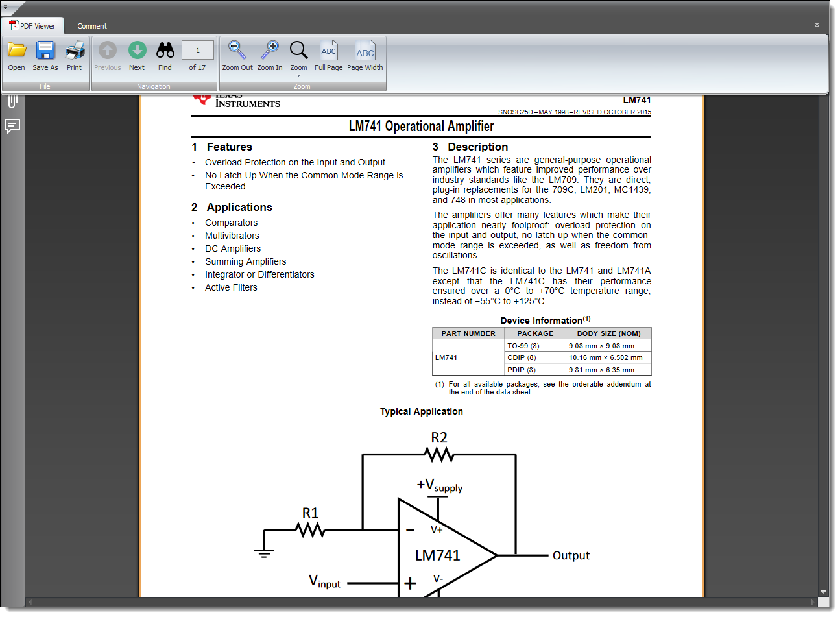Click the Texas Instruments logo
This screenshot has width=840, height=617.
[236, 99]
